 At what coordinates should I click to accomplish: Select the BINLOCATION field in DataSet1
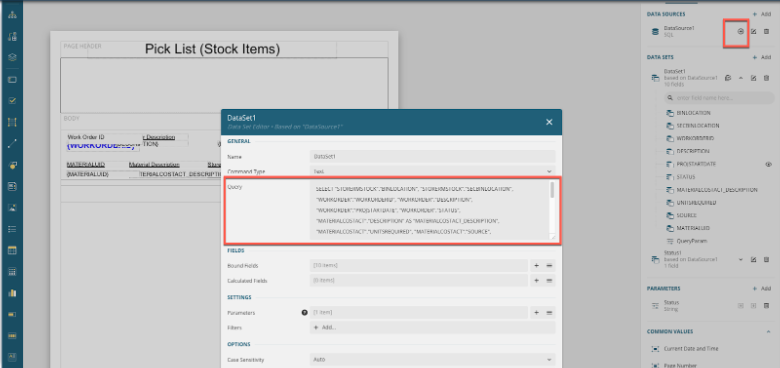coord(693,113)
